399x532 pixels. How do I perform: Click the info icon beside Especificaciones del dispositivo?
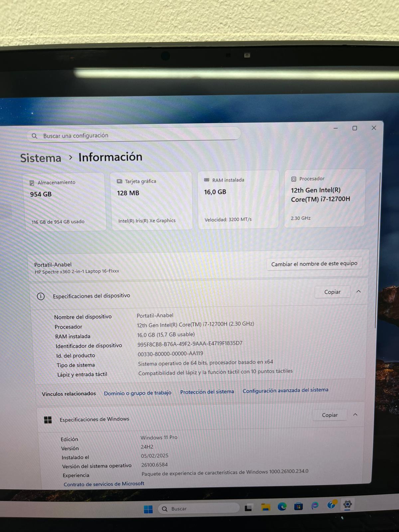pos(41,296)
